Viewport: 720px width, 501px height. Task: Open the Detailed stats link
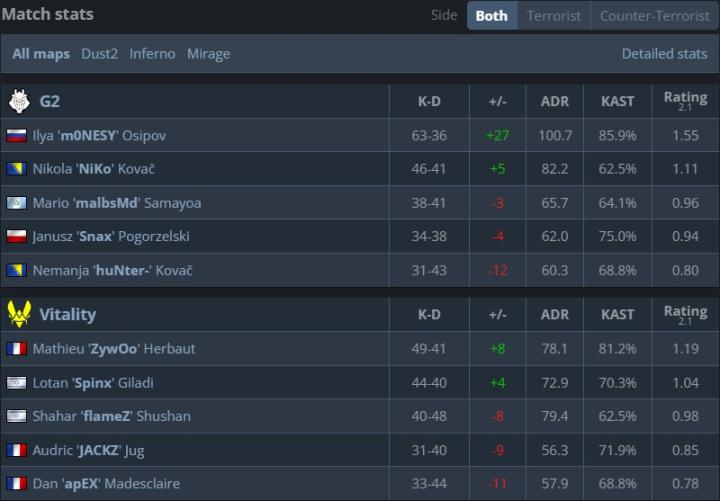664,54
